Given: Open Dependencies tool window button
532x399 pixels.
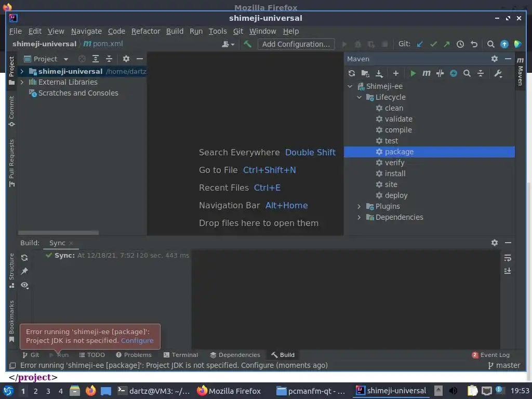Looking at the screenshot, I should [235, 355].
